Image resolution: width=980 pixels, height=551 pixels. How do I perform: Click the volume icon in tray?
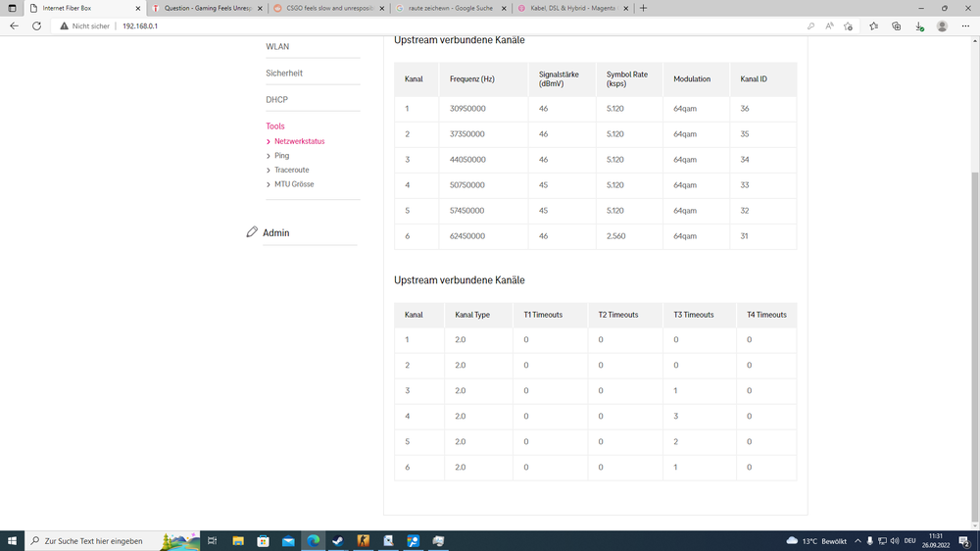click(895, 541)
